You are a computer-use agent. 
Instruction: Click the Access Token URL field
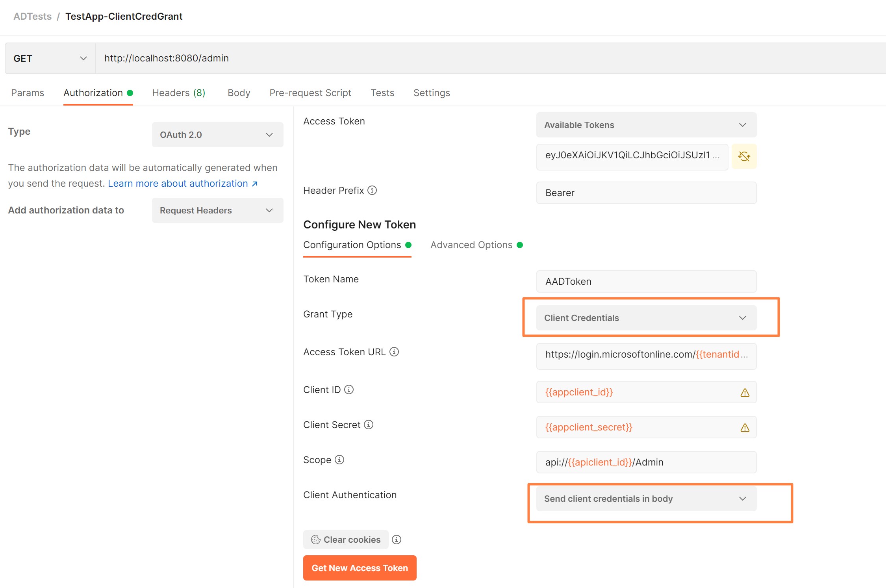[646, 356]
